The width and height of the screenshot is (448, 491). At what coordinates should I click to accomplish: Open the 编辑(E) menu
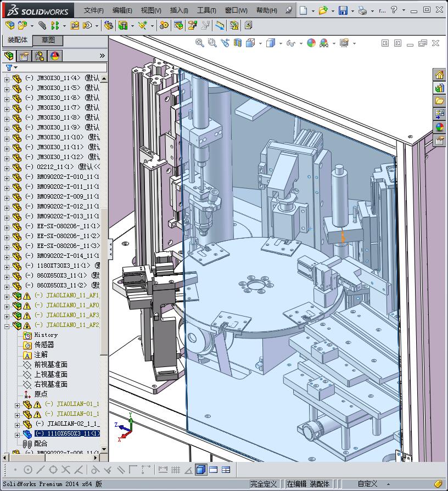pyautogui.click(x=122, y=10)
